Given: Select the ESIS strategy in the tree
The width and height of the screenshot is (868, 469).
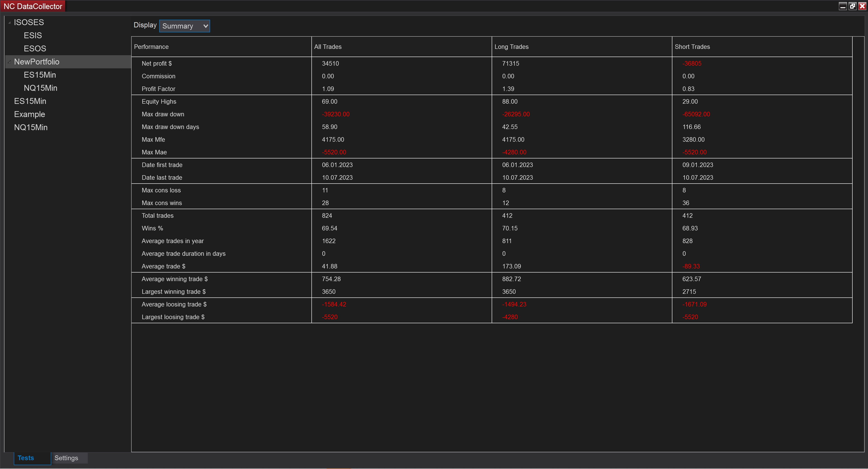Looking at the screenshot, I should [33, 35].
